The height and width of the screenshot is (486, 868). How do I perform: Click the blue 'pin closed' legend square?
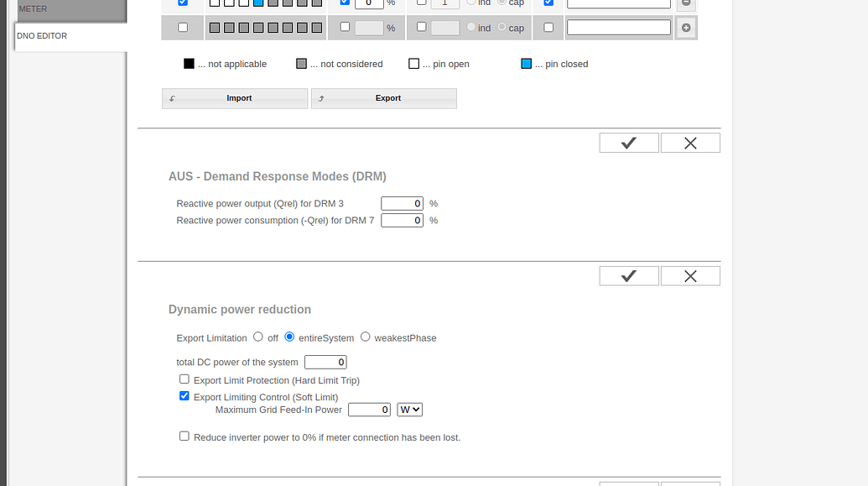(525, 63)
